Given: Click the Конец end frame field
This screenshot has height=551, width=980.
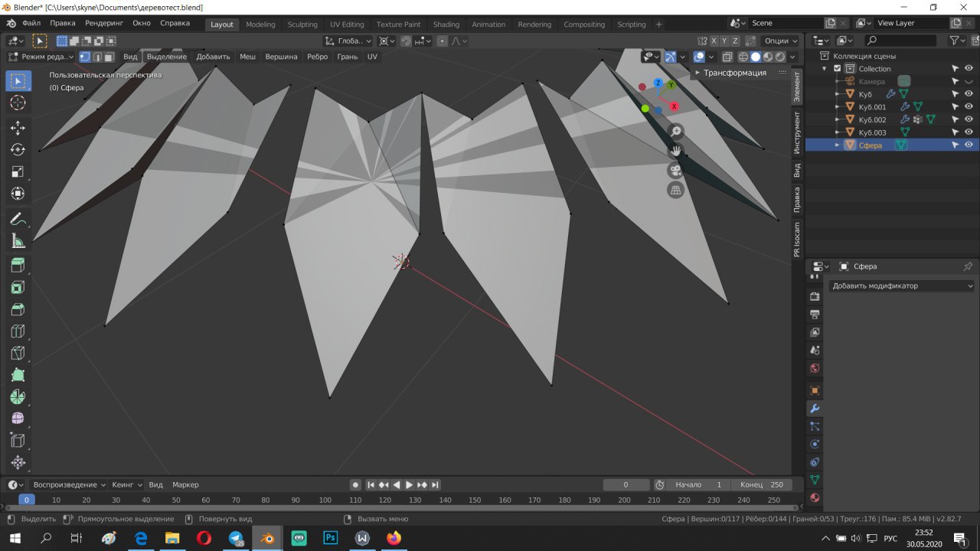Looking at the screenshot, I should click(761, 484).
